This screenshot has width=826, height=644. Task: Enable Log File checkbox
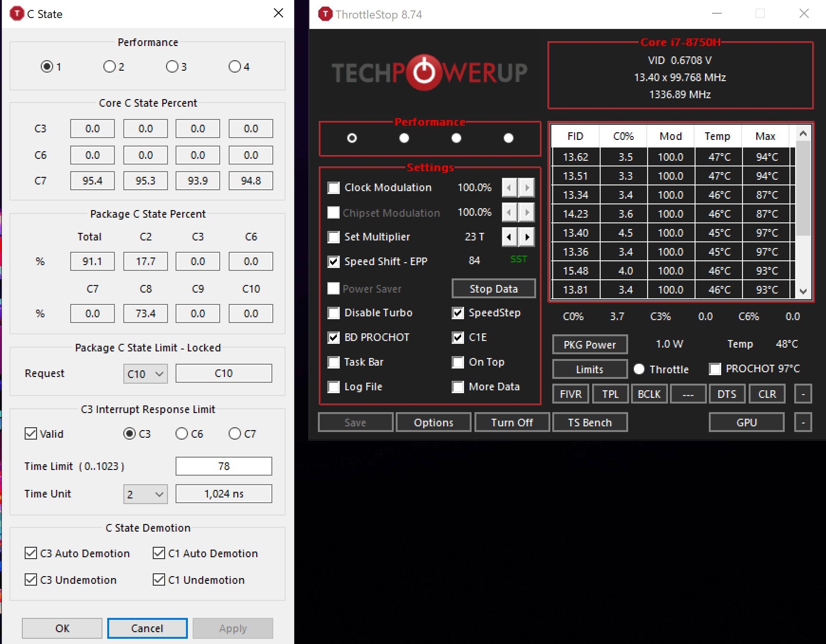tap(334, 387)
